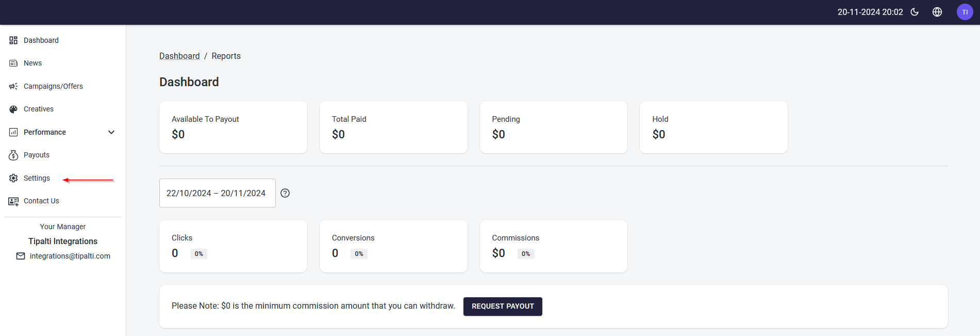Image resolution: width=980 pixels, height=336 pixels.
Task: Expand the Performance menu chevron
Action: [111, 132]
